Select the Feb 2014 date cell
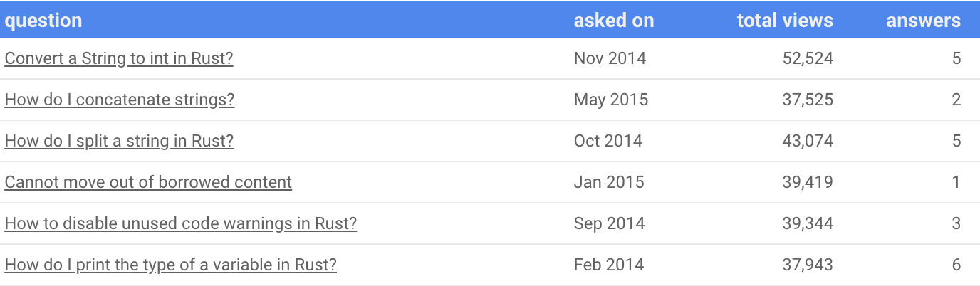The image size is (980, 286). coord(608,265)
